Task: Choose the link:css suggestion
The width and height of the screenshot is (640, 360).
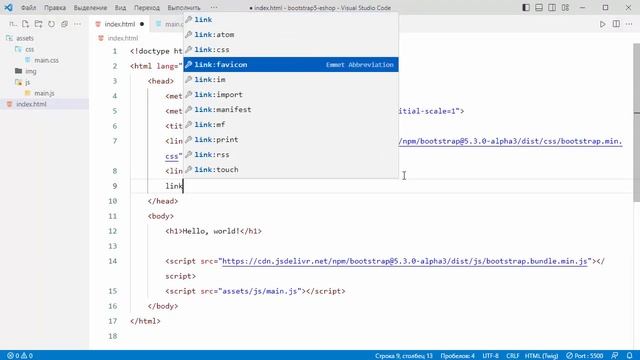Action: tap(291, 49)
